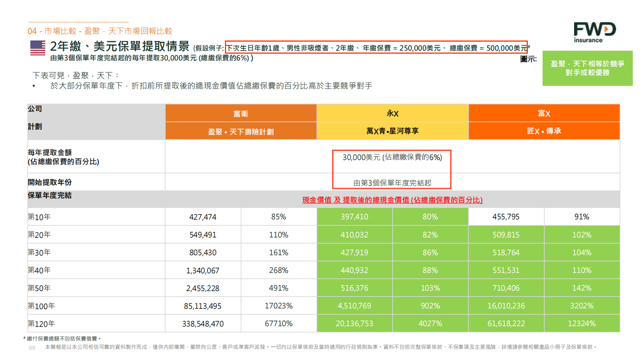
Task: Click the value 20,136,753
Action: (354, 324)
